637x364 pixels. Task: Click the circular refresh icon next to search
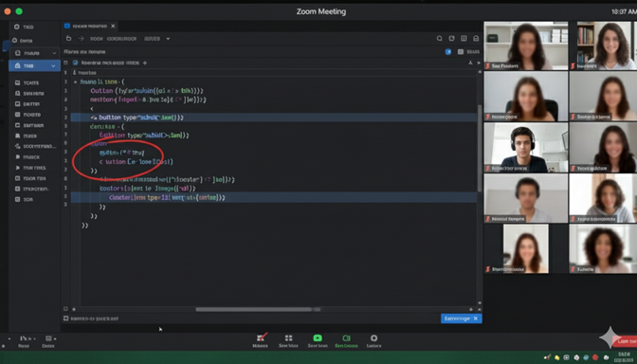point(451,39)
